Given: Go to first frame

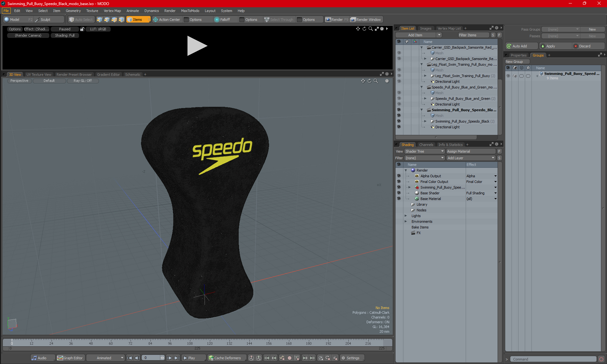Looking at the screenshot, I should pos(129,358).
